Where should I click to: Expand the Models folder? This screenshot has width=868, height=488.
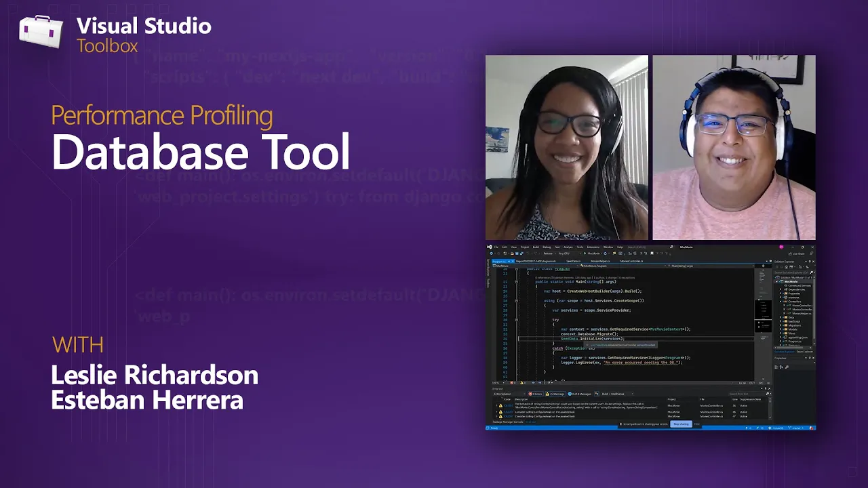(x=781, y=329)
